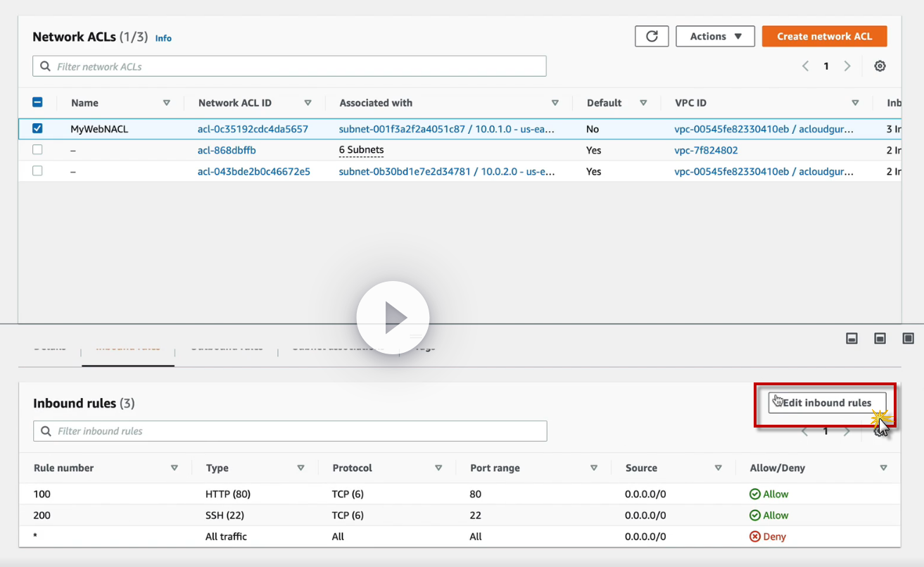Open the Actions dropdown menu
Viewport: 924px width, 567px height.
715,37
